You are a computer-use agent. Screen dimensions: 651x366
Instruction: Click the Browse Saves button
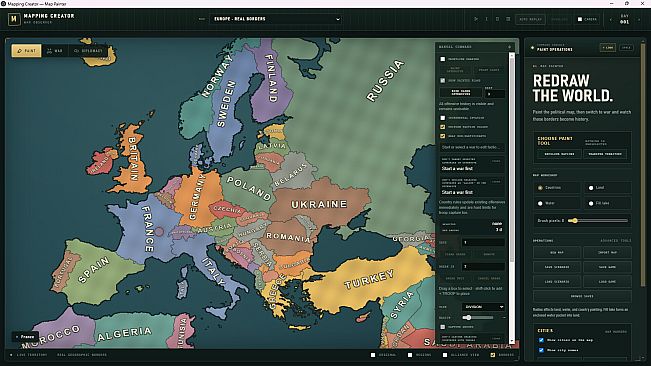[582, 296]
